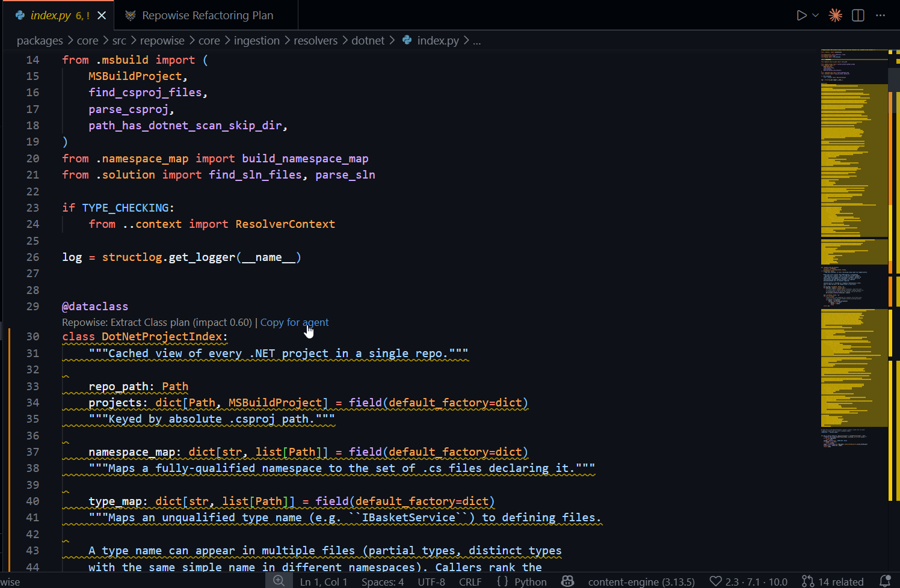Click 'repo_path' field on line 33

click(x=119, y=387)
